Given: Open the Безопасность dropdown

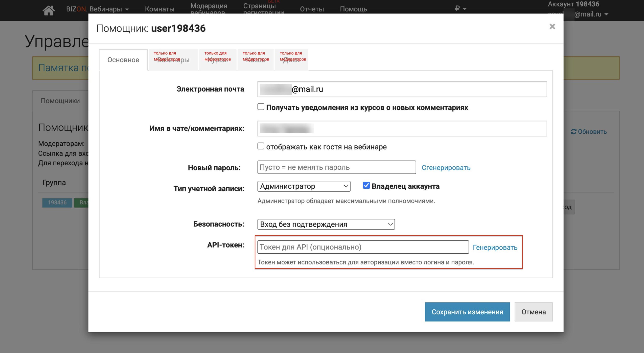Looking at the screenshot, I should point(326,224).
